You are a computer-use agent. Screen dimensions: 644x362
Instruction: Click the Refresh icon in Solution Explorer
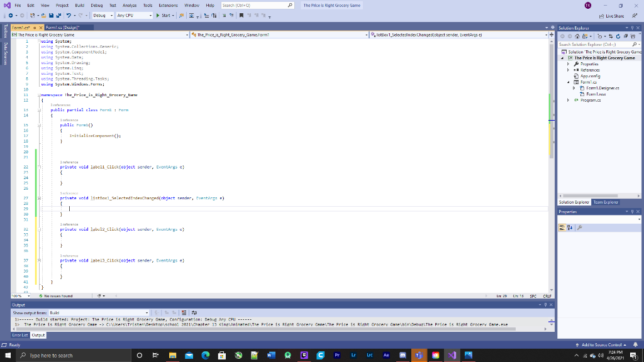(618, 36)
